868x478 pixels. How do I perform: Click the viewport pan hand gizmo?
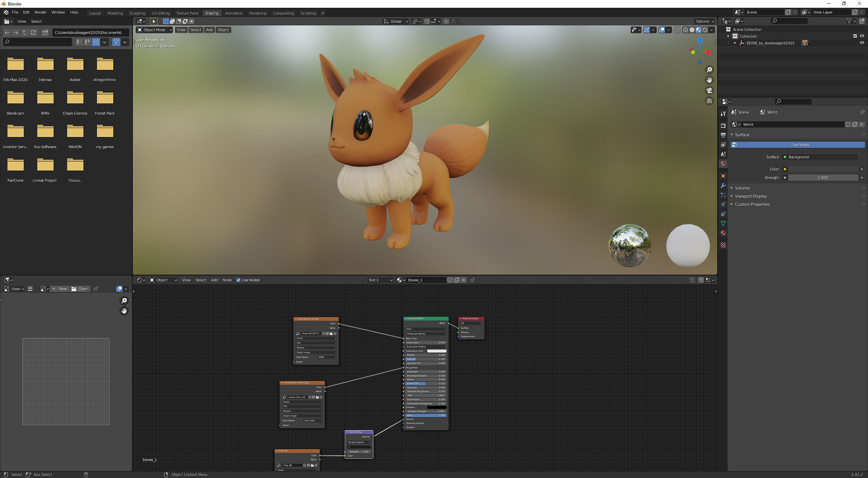(709, 80)
